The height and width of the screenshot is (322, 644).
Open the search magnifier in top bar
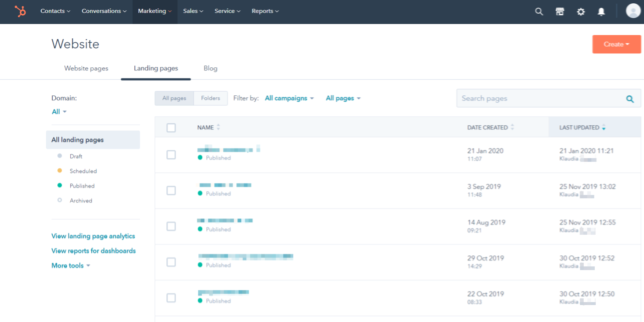539,11
